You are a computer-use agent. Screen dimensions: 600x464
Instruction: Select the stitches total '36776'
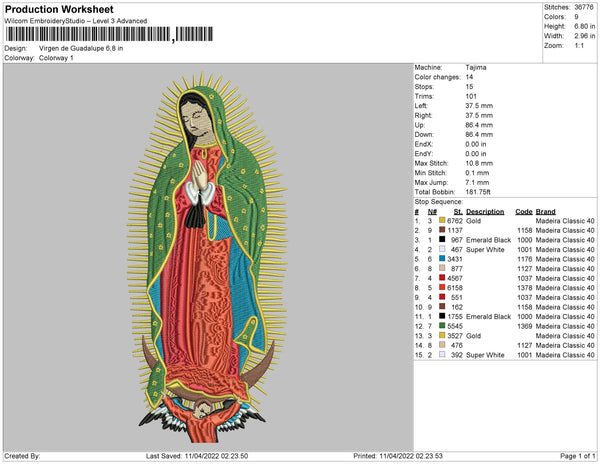pyautogui.click(x=584, y=7)
